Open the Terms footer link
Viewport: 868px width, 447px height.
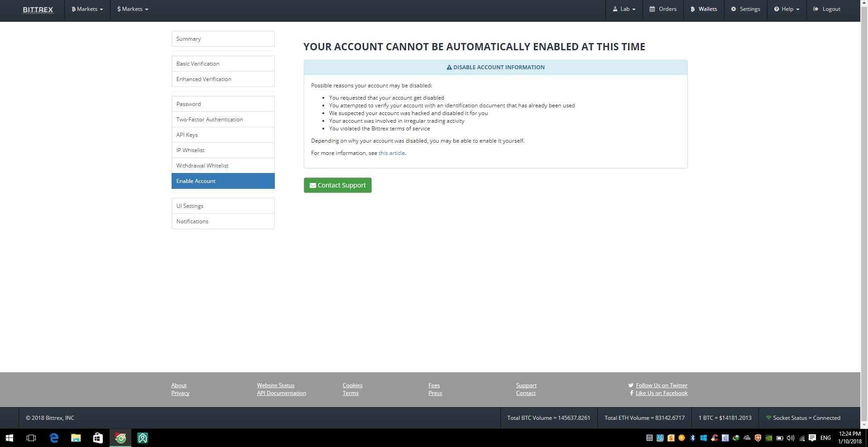[x=351, y=393]
